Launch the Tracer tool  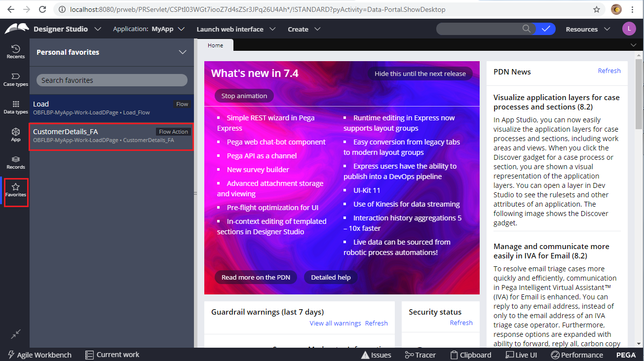click(x=420, y=355)
